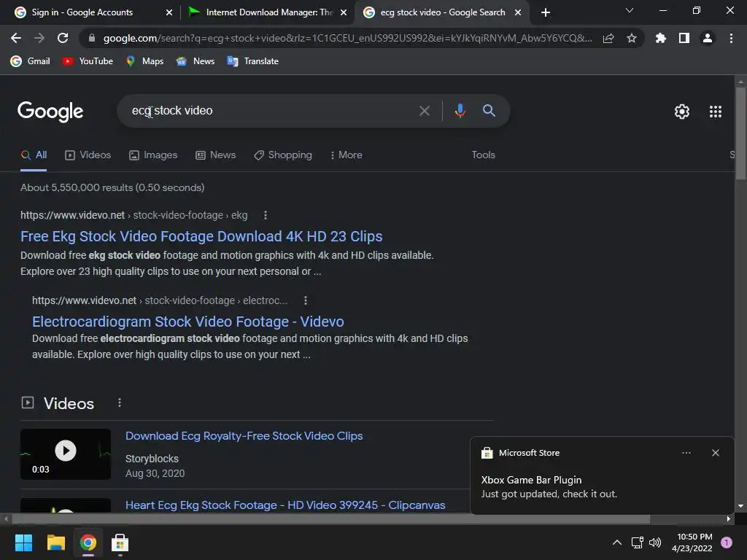
Task: Open the notification center badge
Action: (x=726, y=542)
